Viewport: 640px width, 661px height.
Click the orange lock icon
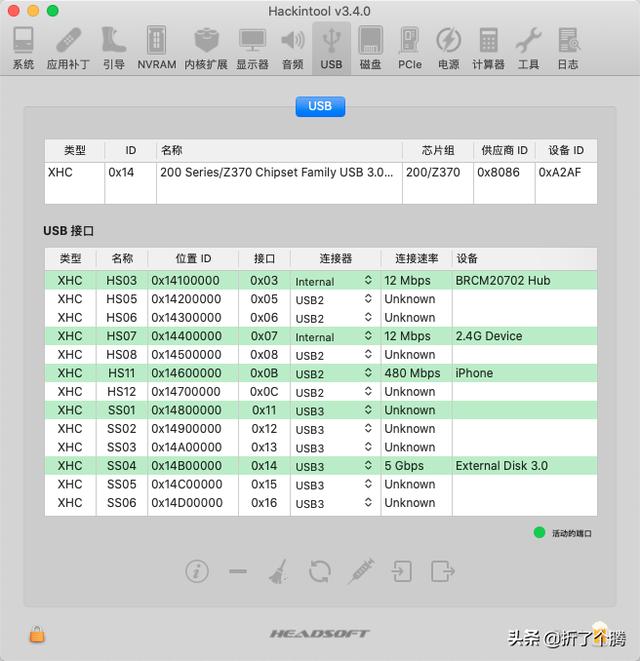(x=37, y=634)
